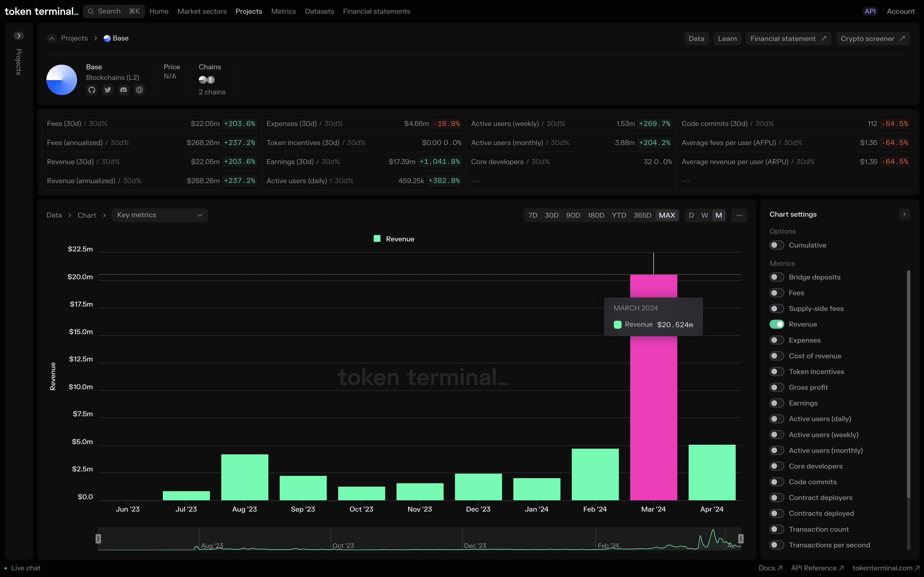
Task: Select the 90D time range tab
Action: [573, 215]
